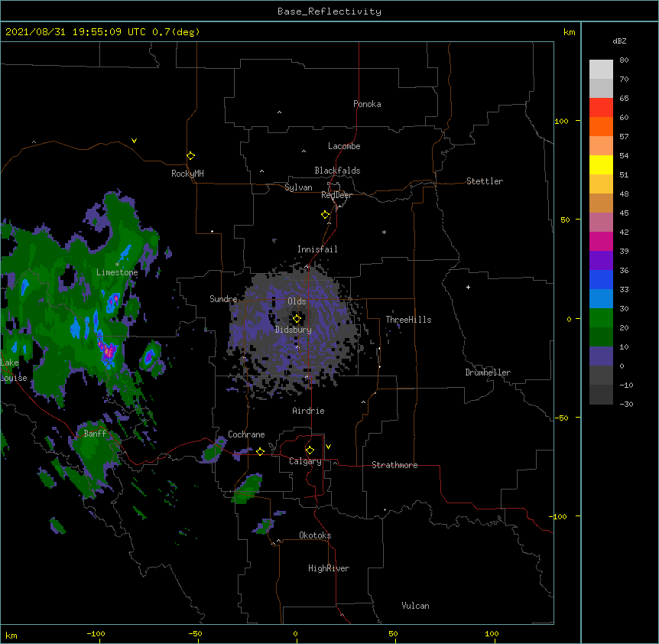
Task: Select the Strathmore town label
Action: tap(394, 465)
